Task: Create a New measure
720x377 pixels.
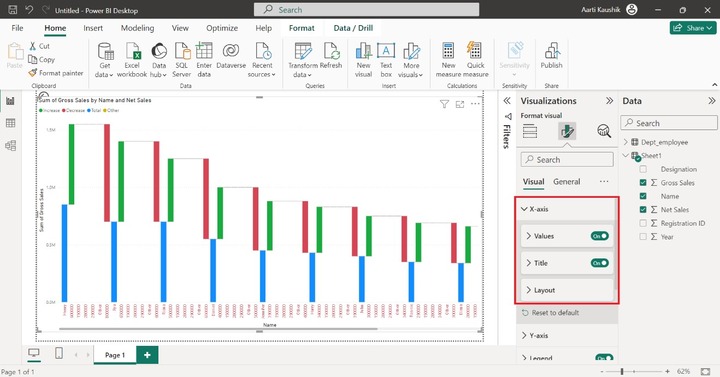Action: click(448, 60)
